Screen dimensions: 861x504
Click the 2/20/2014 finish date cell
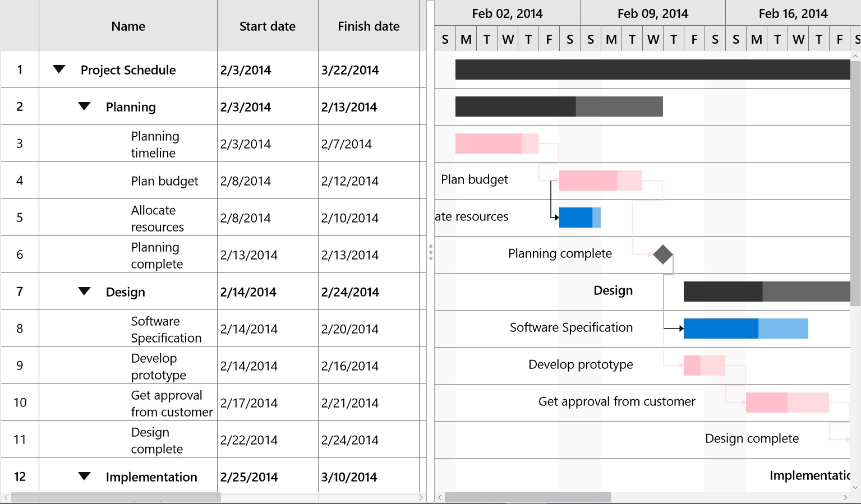click(369, 329)
